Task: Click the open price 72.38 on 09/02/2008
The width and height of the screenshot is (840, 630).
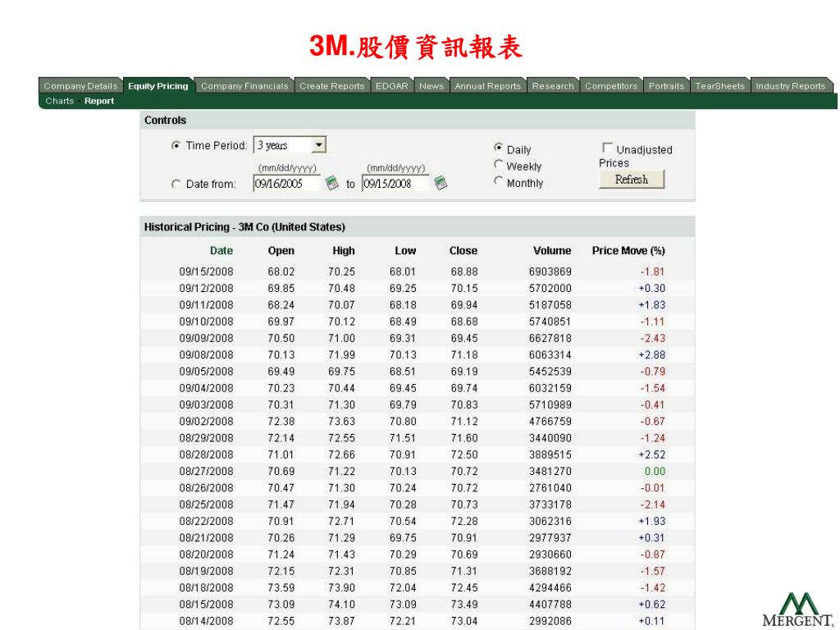Action: [281, 421]
